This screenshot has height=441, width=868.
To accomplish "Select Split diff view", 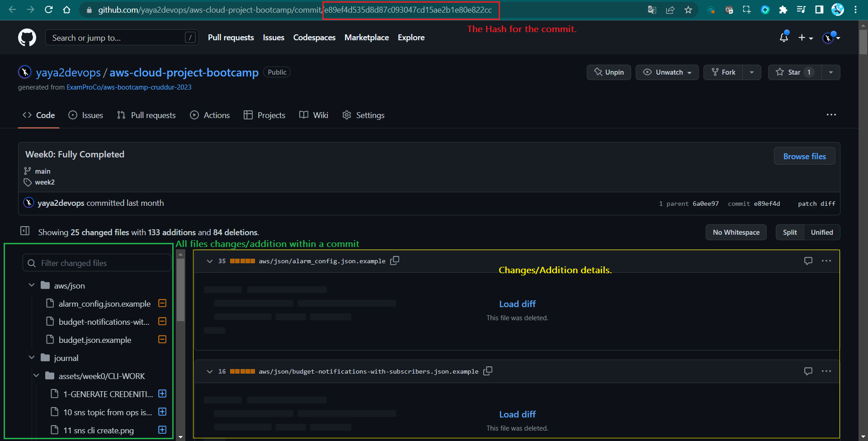I will (x=790, y=232).
